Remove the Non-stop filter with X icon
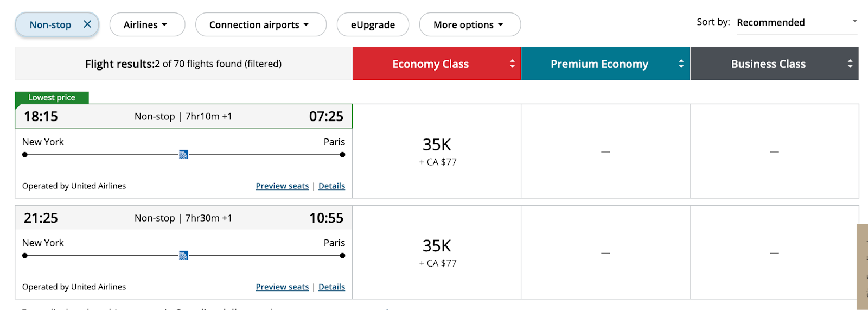Screen dimensions: 868x310 tap(87, 24)
